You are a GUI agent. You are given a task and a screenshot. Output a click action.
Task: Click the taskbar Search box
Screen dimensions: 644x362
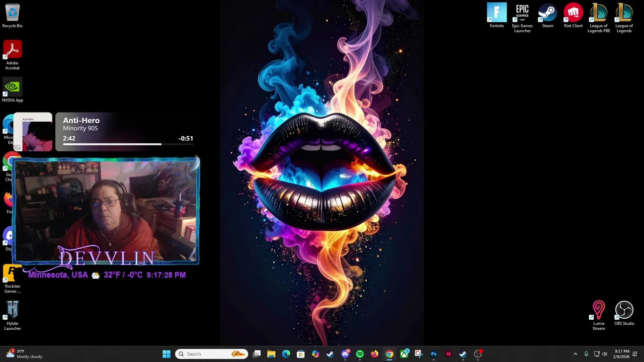[211, 354]
